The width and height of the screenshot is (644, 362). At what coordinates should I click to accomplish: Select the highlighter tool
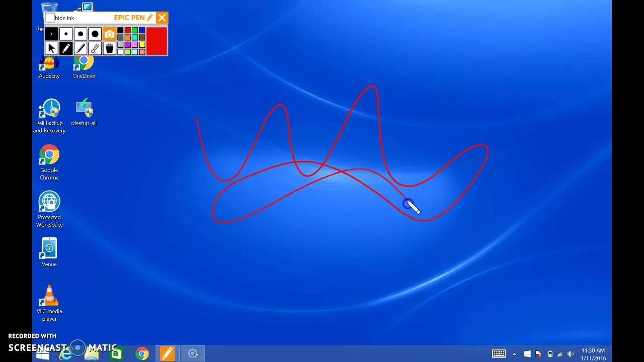(x=80, y=48)
